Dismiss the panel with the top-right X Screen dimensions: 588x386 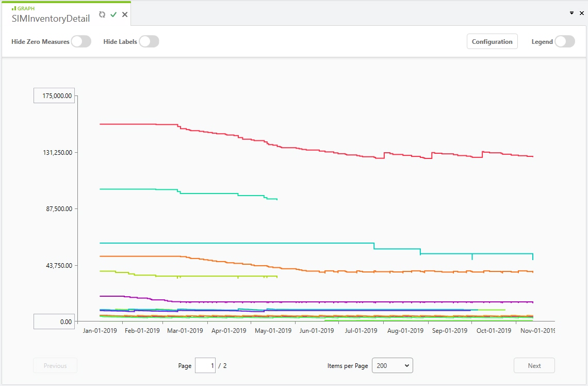[x=582, y=13]
